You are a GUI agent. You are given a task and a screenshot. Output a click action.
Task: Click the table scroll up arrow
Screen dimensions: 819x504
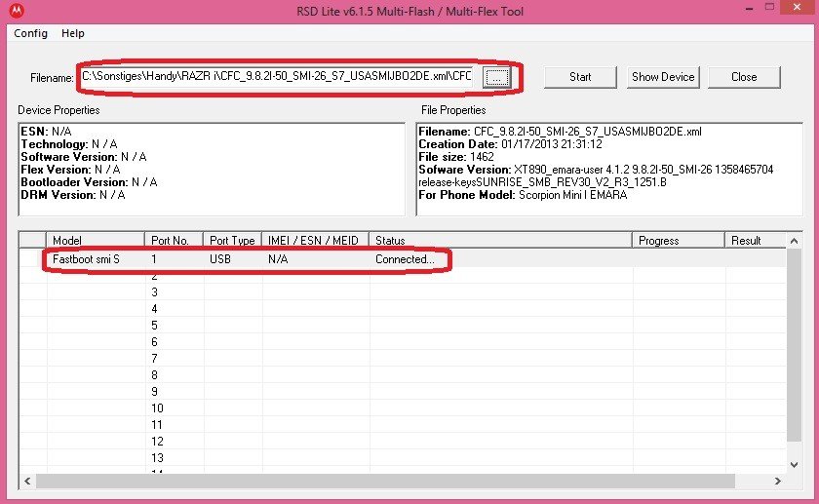[x=794, y=241]
